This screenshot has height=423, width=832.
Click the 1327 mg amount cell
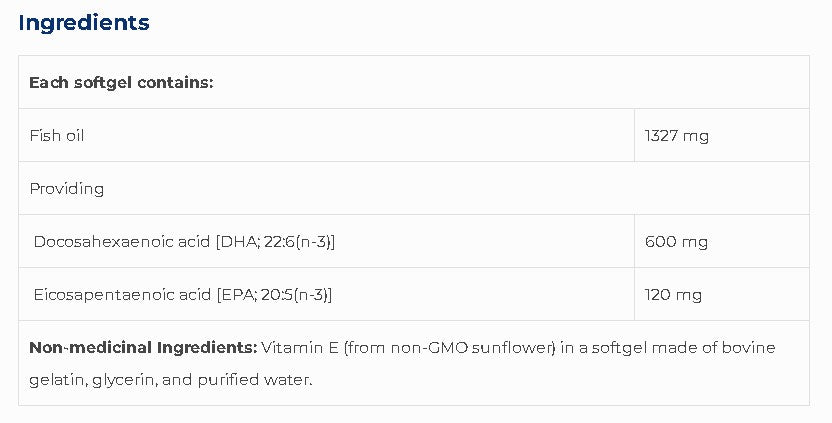click(677, 135)
